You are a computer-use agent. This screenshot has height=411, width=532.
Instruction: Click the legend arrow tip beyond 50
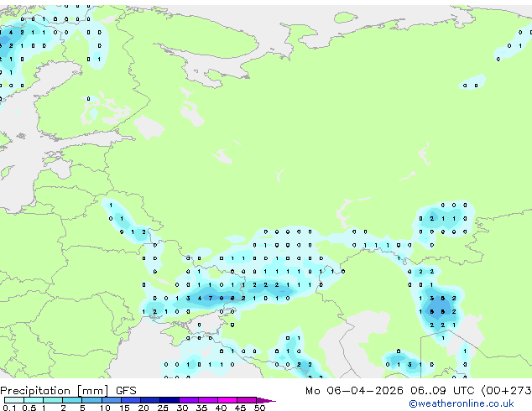point(266,400)
